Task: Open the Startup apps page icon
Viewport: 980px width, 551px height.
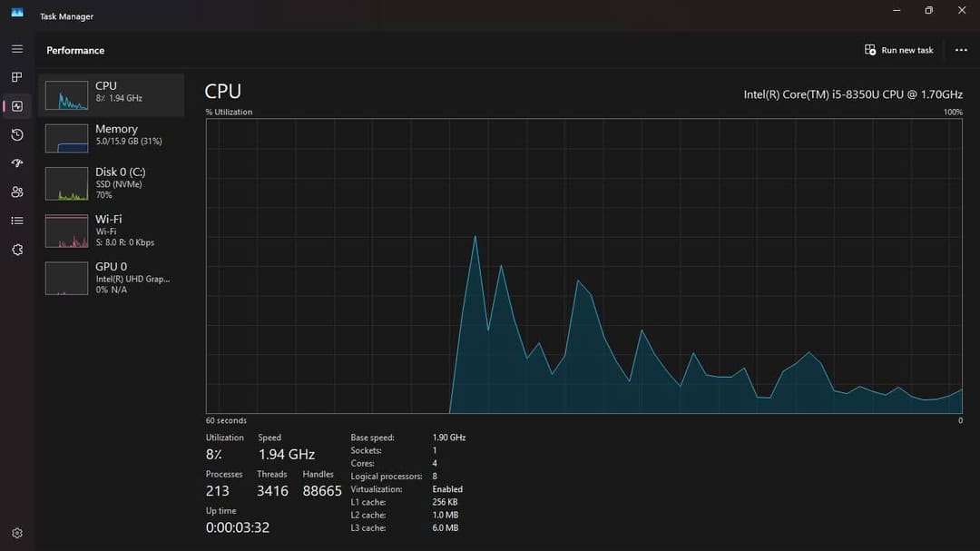Action: pyautogui.click(x=17, y=163)
